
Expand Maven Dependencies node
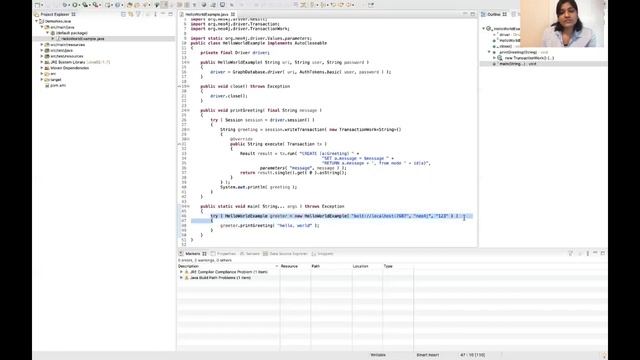42,68
